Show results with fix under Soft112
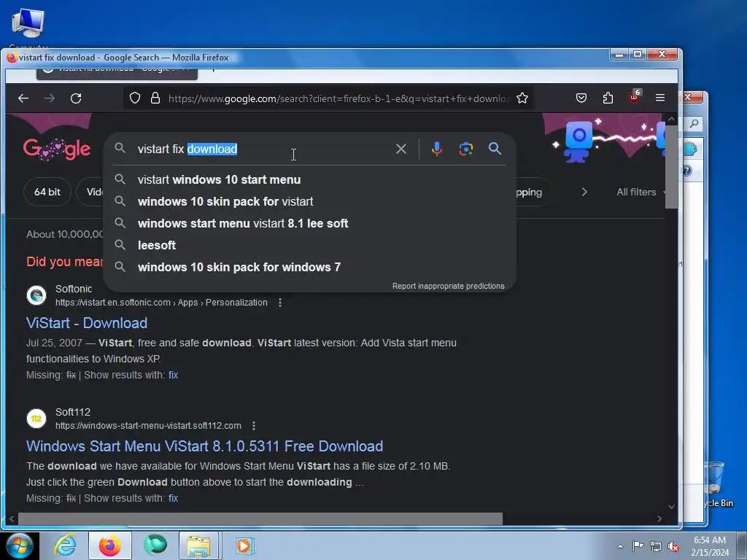The height and width of the screenshot is (560, 747). point(173,498)
